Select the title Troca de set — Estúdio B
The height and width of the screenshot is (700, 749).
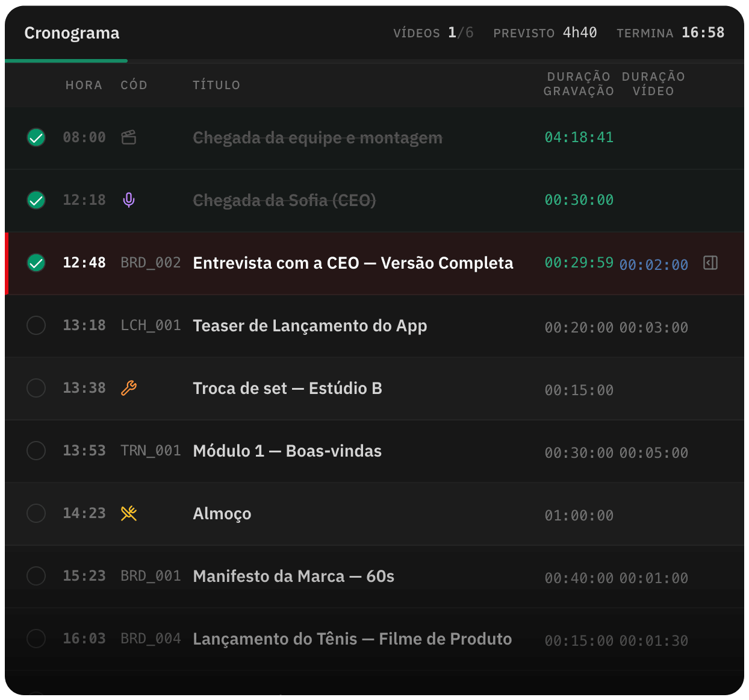[x=287, y=389]
